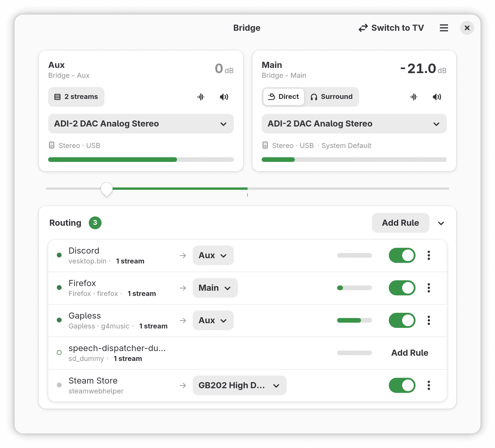Screen dimensions: 495x448
Task: Change Discord output target Aux dropdown
Action: pyautogui.click(x=213, y=255)
